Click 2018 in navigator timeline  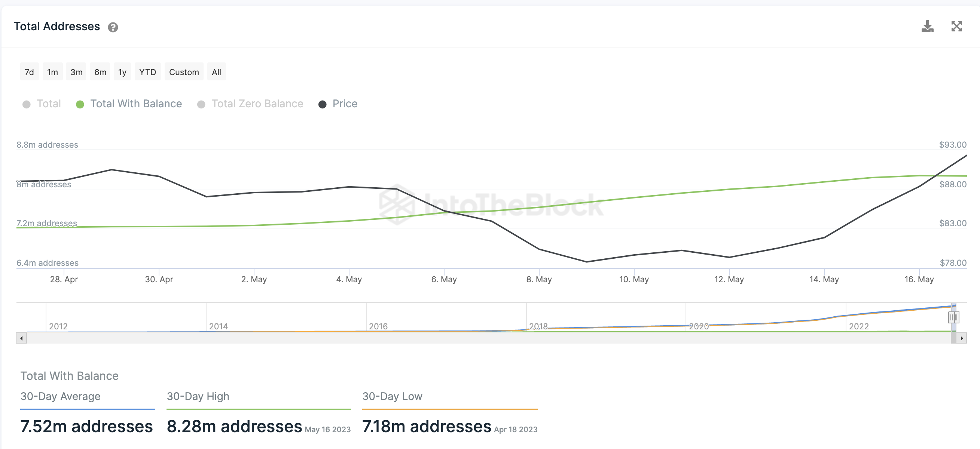tap(538, 326)
